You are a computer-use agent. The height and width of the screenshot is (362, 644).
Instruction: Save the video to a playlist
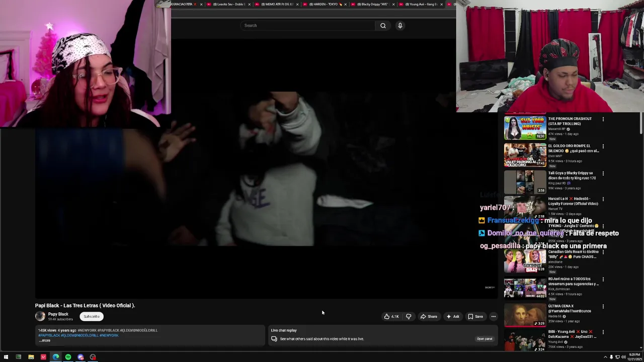pos(475,317)
